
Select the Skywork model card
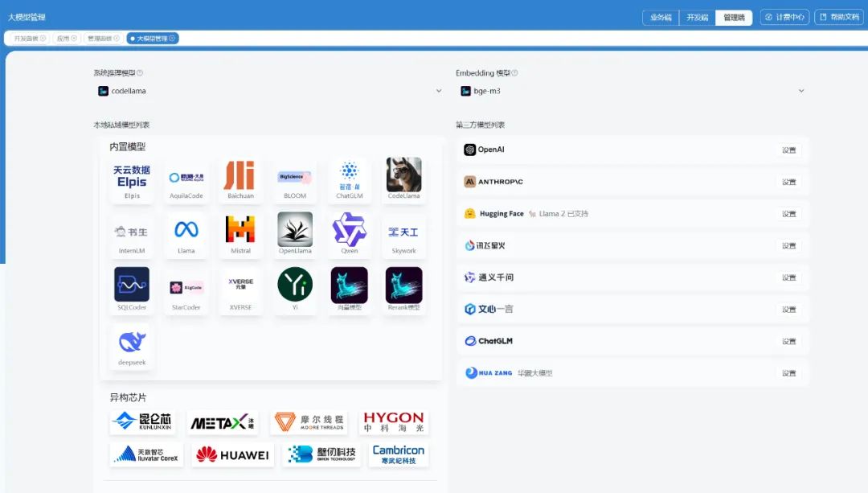pyautogui.click(x=403, y=235)
